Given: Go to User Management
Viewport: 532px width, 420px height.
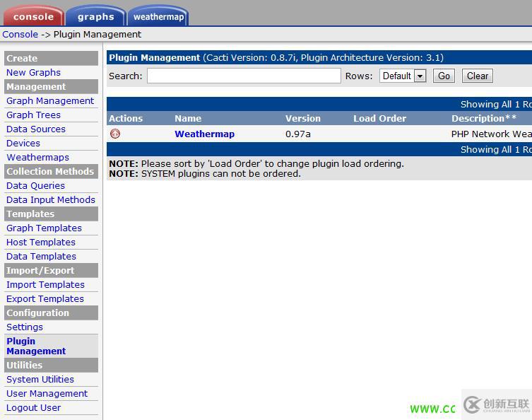Looking at the screenshot, I should (x=47, y=394).
